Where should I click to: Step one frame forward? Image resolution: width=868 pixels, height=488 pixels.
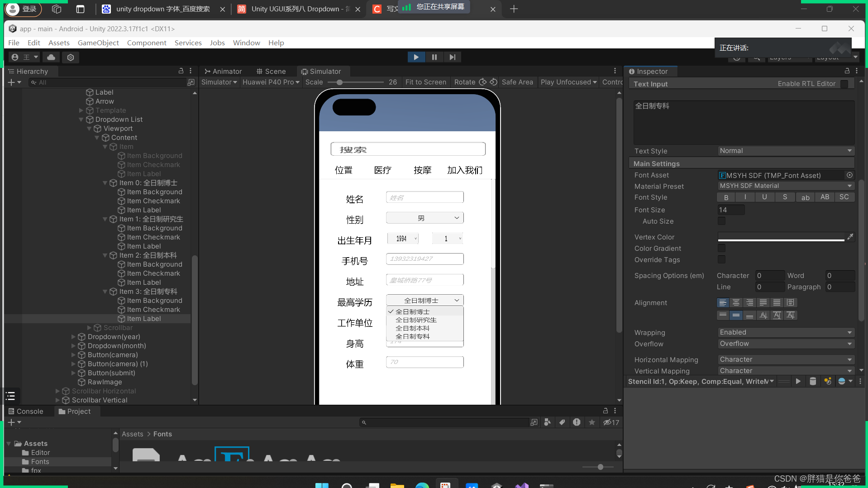[x=453, y=57]
